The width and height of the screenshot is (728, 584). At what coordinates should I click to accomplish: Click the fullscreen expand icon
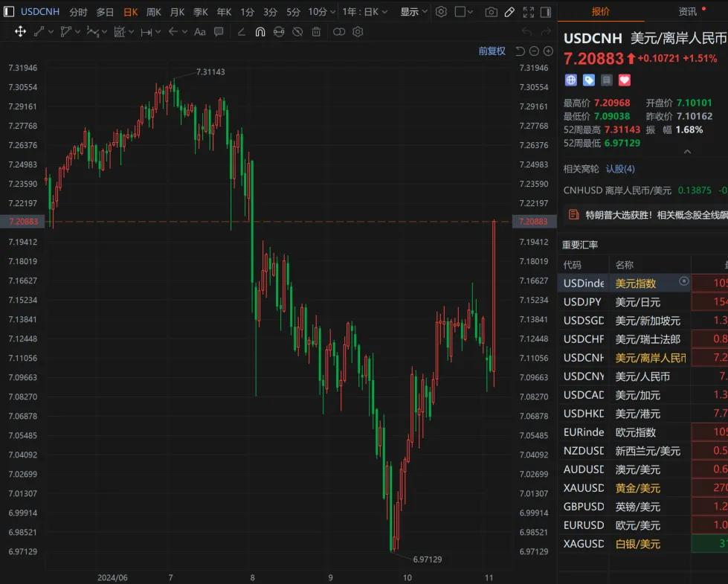[528, 12]
